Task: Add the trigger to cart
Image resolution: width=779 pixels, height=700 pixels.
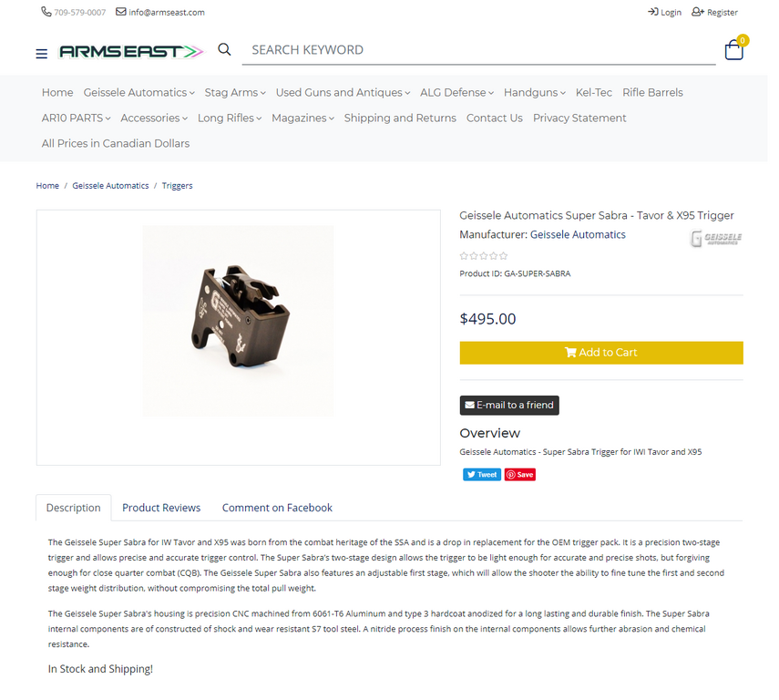Action: pos(601,353)
